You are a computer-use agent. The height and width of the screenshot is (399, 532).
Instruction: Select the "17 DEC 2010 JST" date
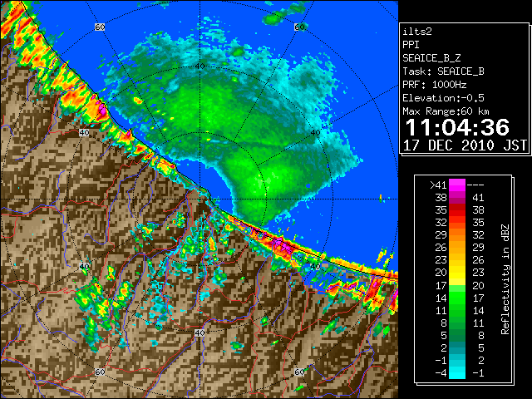pyautogui.click(x=465, y=145)
